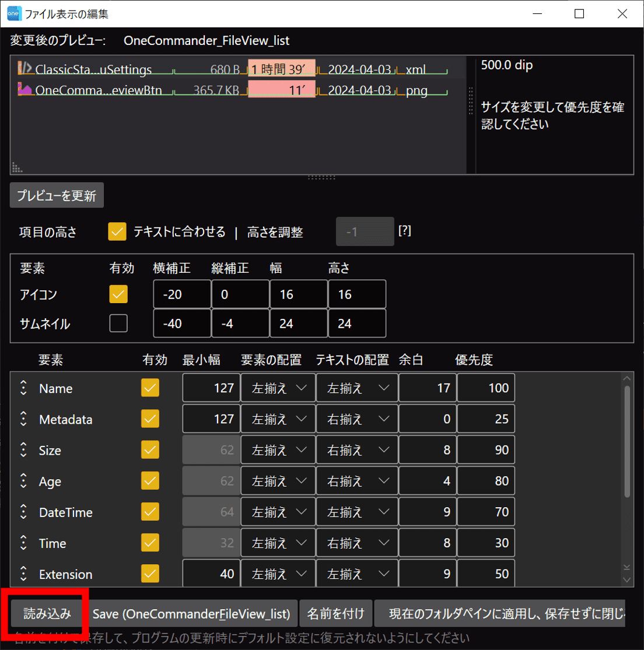The height and width of the screenshot is (650, 644).
Task: Disable the Size column checkbox
Action: click(x=150, y=450)
